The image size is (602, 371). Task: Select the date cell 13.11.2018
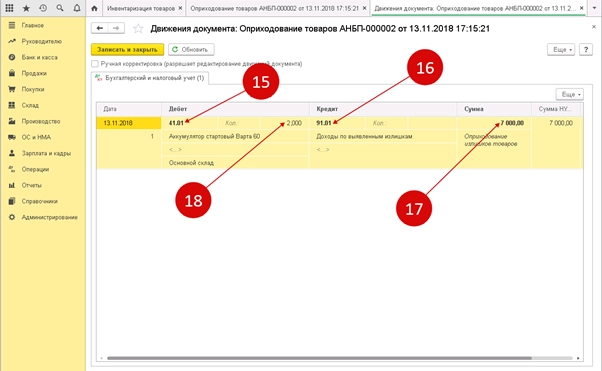(129, 123)
